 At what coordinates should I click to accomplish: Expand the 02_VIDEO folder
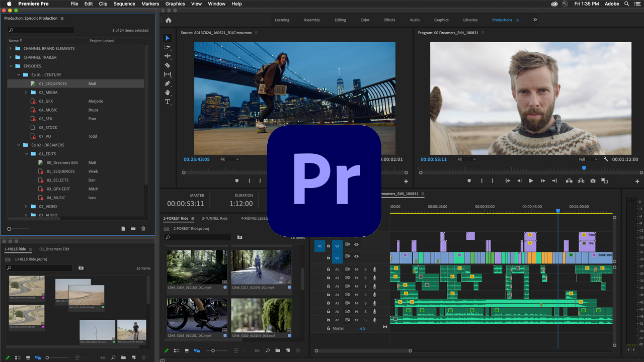click(26, 207)
